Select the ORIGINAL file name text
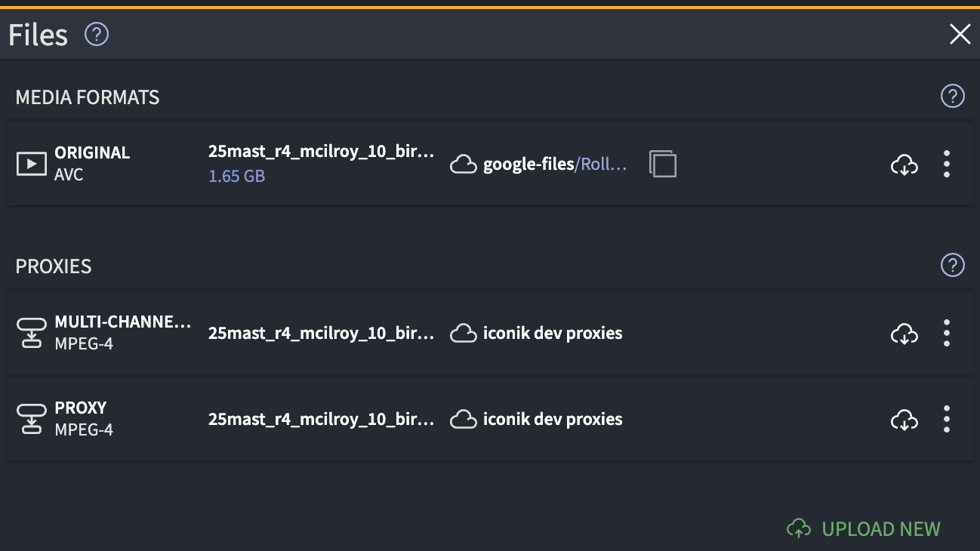 (321, 152)
